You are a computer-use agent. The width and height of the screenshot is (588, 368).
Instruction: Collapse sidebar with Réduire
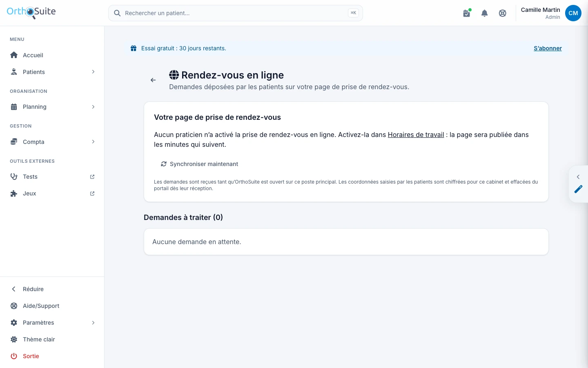click(52, 289)
